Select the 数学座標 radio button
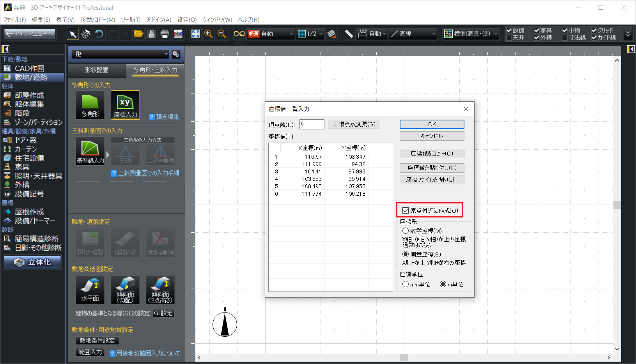 (406, 231)
